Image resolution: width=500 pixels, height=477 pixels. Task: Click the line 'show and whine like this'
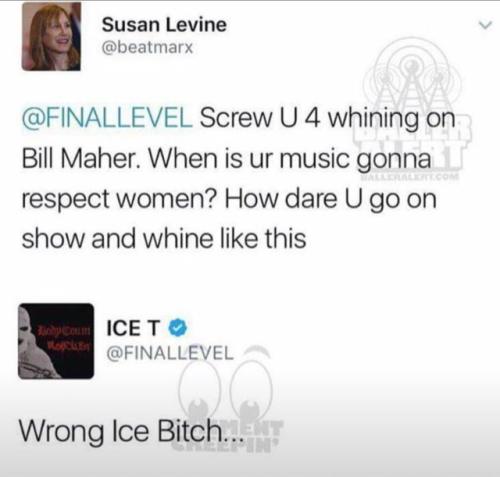(164, 239)
